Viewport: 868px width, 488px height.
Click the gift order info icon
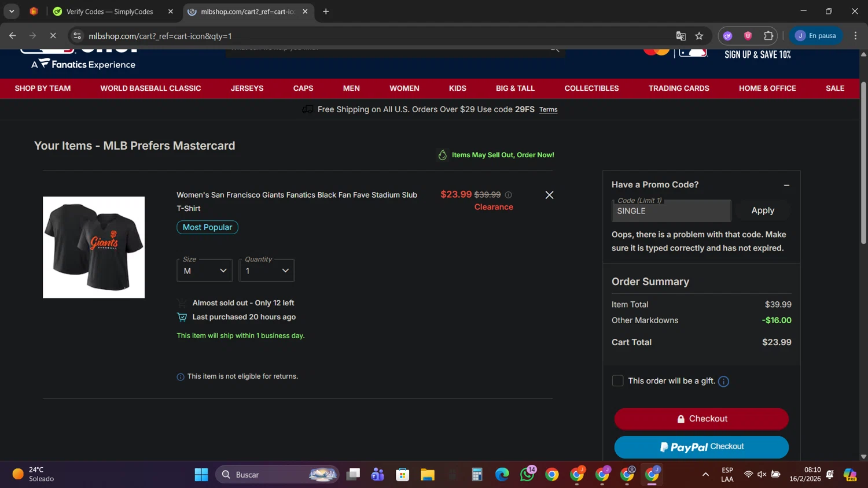723,382
